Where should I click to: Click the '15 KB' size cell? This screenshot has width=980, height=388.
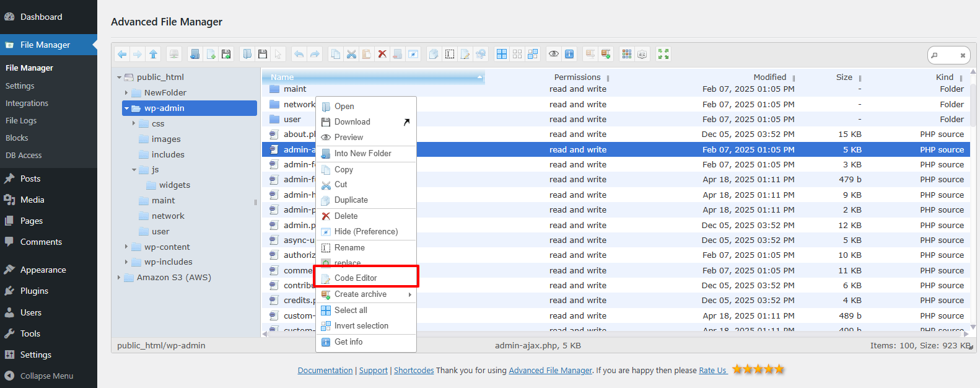pyautogui.click(x=850, y=134)
